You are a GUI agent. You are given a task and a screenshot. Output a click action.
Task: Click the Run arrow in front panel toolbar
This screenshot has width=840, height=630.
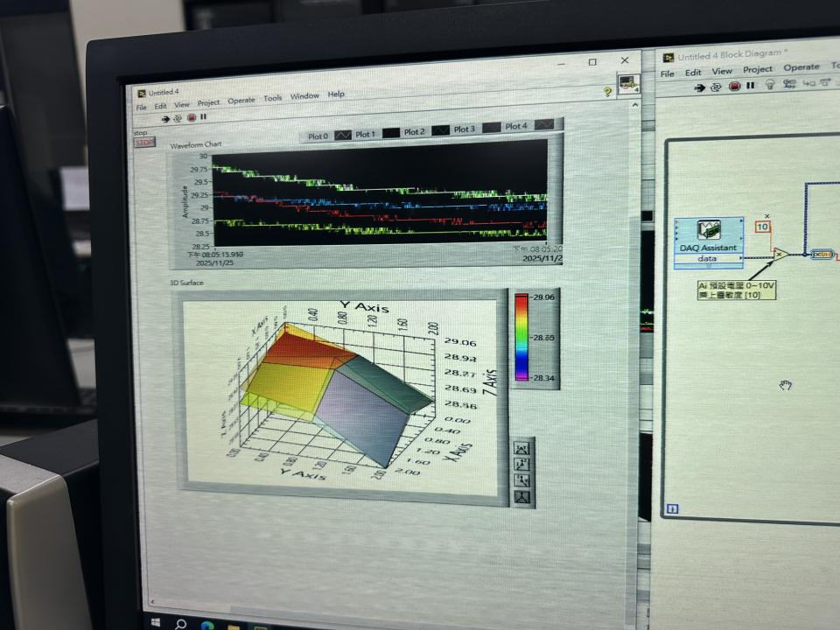pyautogui.click(x=164, y=116)
